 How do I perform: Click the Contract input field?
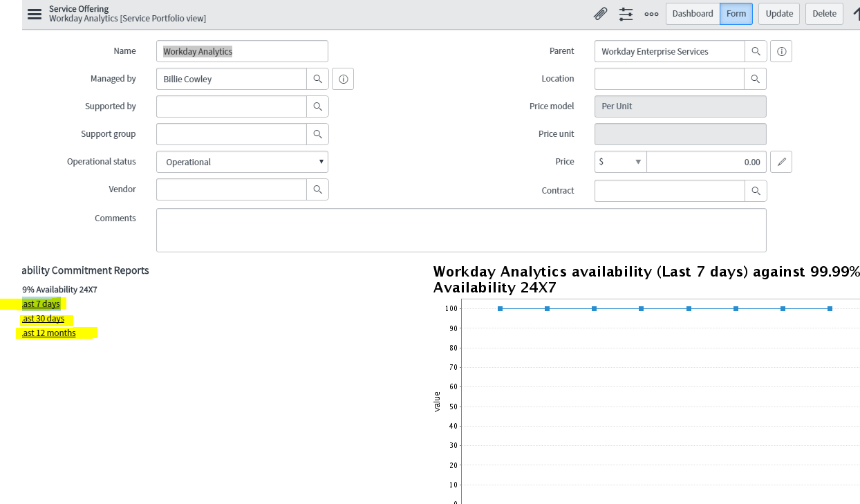coord(669,191)
